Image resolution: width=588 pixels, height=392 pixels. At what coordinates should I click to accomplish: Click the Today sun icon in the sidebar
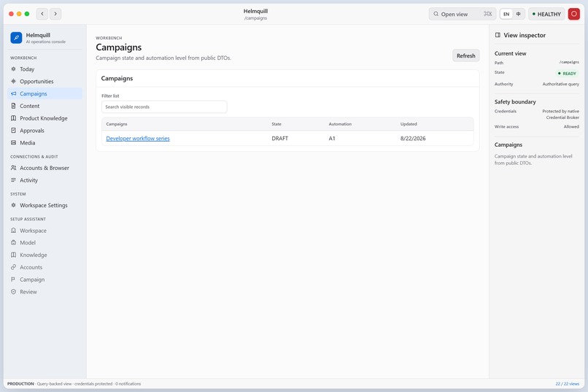[14, 69]
